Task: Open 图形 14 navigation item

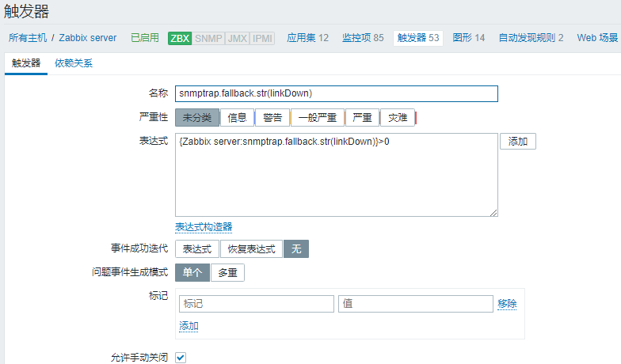Action: coord(469,38)
